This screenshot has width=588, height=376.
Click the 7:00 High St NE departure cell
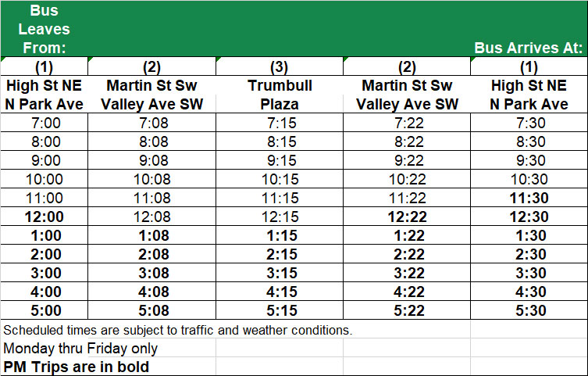[45, 123]
